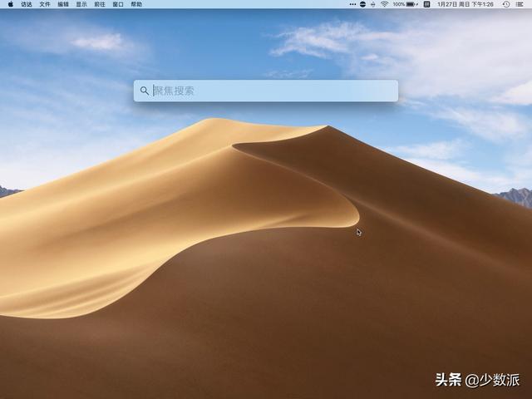
Task: Click the small icon left of Wi-Fi
Action: [373, 4]
